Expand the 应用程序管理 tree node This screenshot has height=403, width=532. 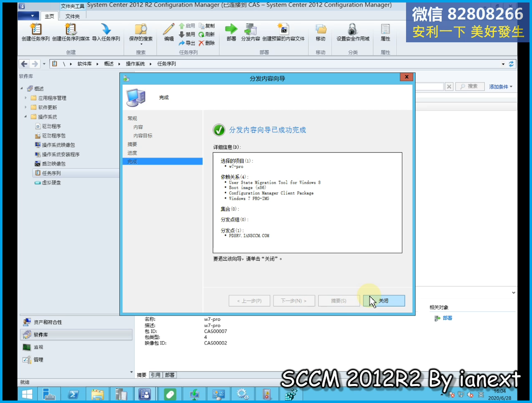[x=26, y=98]
